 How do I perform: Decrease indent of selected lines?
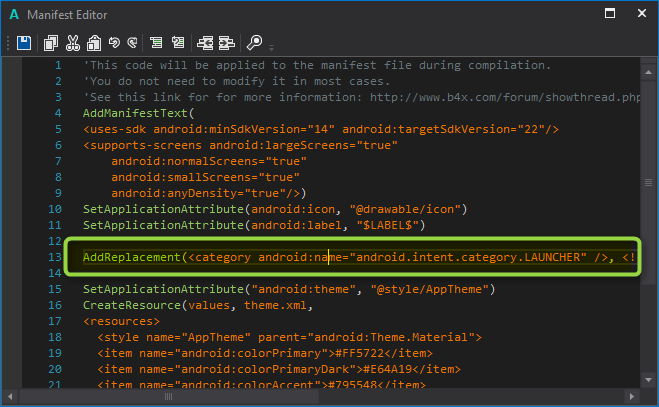click(x=205, y=43)
